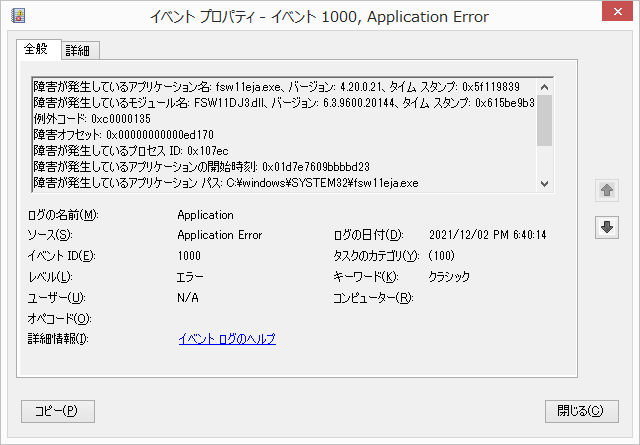Click the 例外コード: 0xc0000135 line
The height and width of the screenshot is (445, 640).
click(92, 119)
